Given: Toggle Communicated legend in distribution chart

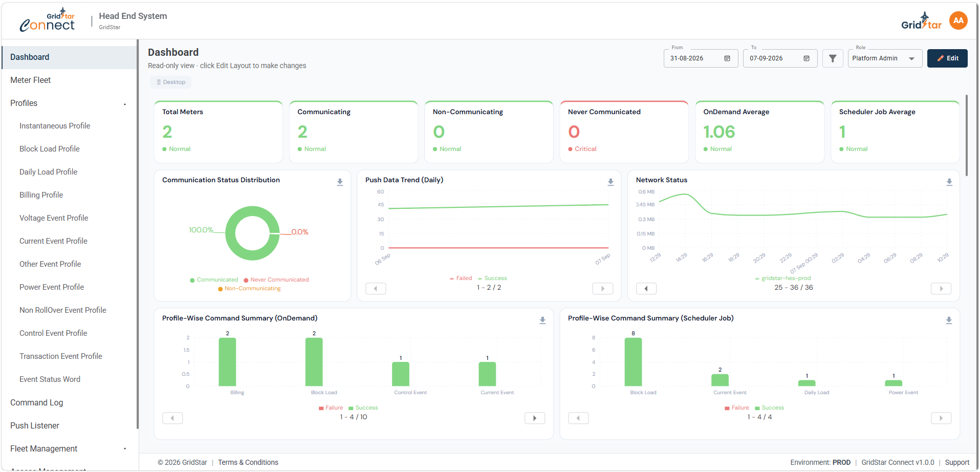Looking at the screenshot, I should [x=214, y=280].
